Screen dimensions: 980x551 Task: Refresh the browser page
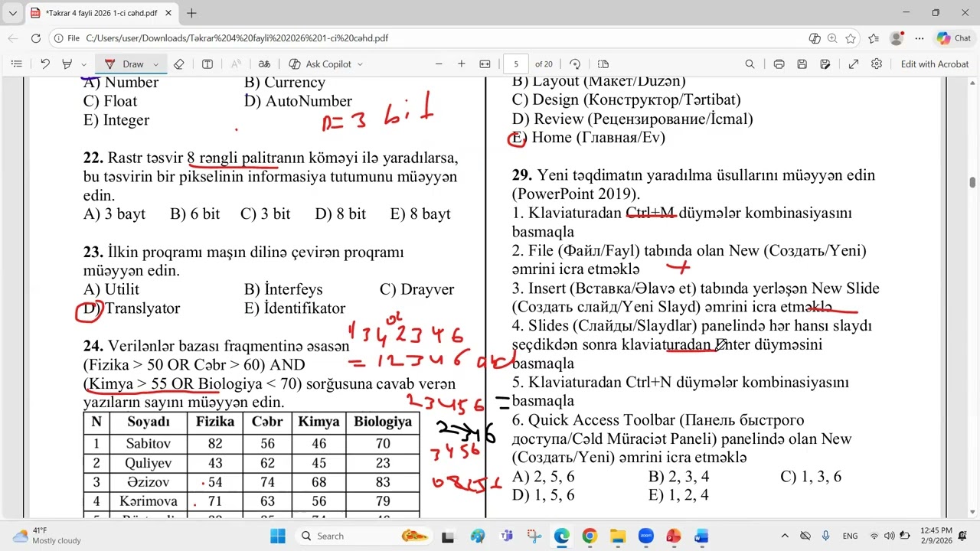pyautogui.click(x=36, y=38)
